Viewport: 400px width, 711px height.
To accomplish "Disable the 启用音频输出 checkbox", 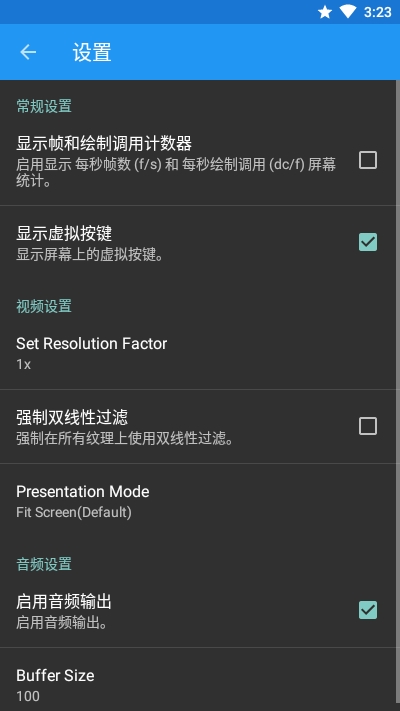I will tap(368, 610).
